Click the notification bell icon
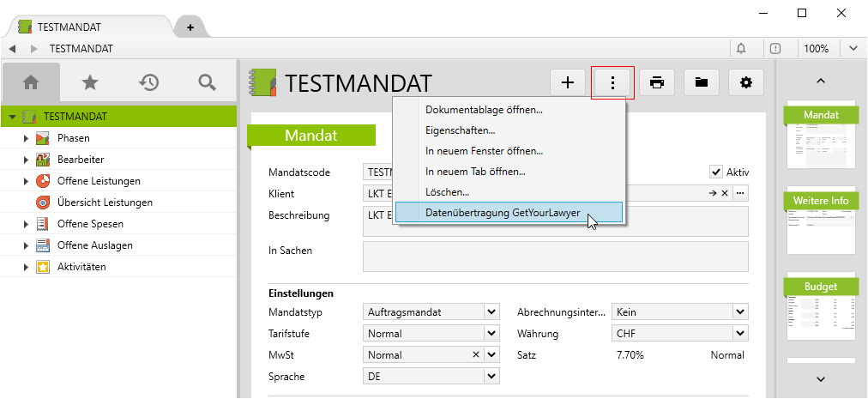The height and width of the screenshot is (399, 868). click(741, 49)
